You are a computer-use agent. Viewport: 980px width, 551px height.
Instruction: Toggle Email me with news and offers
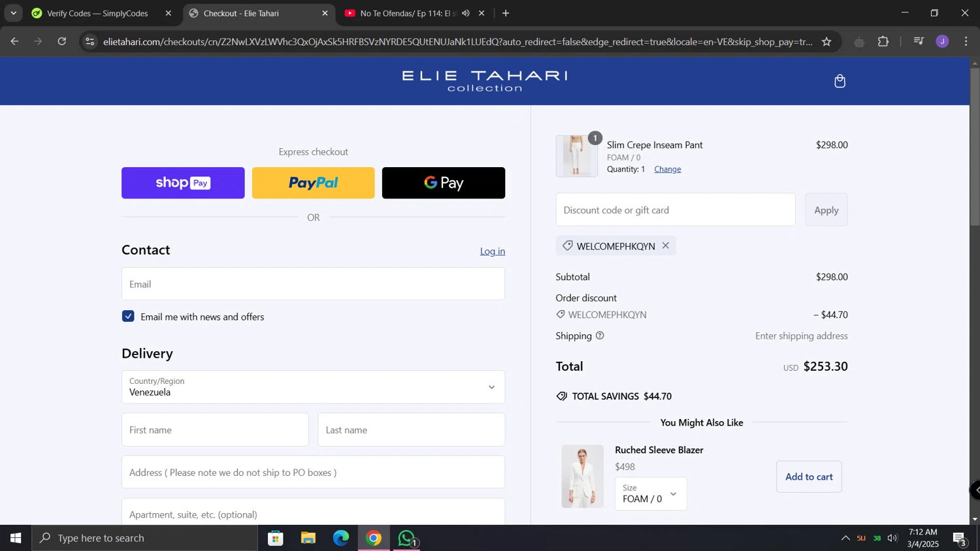coord(128,317)
